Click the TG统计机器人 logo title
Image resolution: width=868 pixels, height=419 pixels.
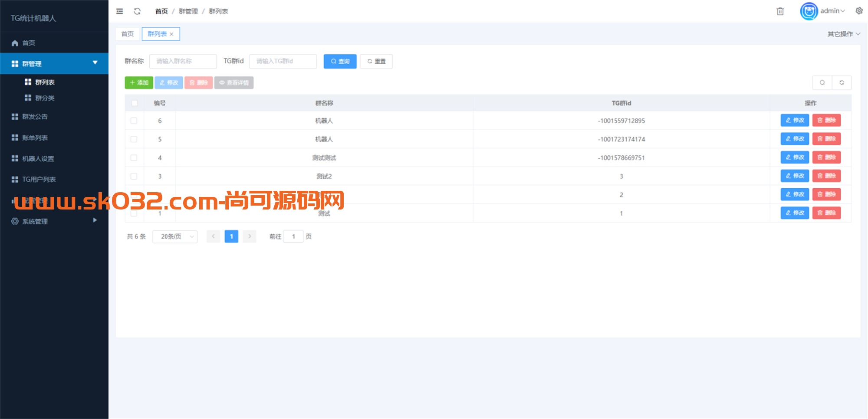(x=33, y=18)
